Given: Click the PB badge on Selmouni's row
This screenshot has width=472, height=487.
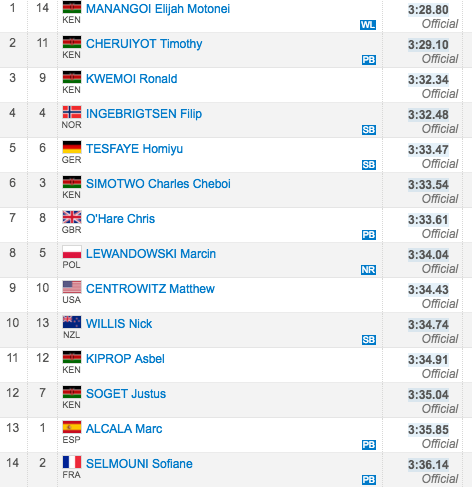Looking at the screenshot, I should (369, 480).
